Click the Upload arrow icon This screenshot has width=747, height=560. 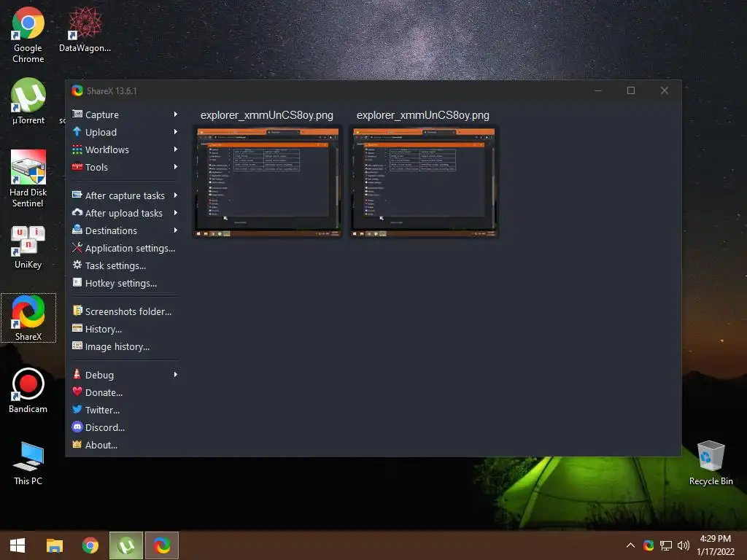point(77,132)
